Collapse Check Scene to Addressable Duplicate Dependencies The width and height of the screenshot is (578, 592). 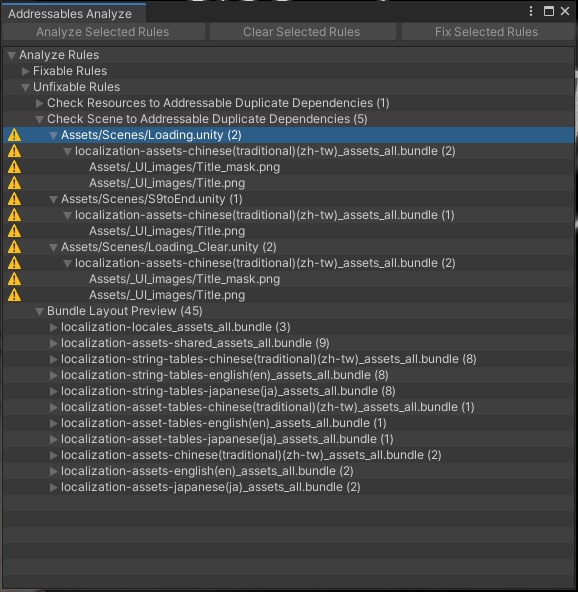tap(40, 119)
